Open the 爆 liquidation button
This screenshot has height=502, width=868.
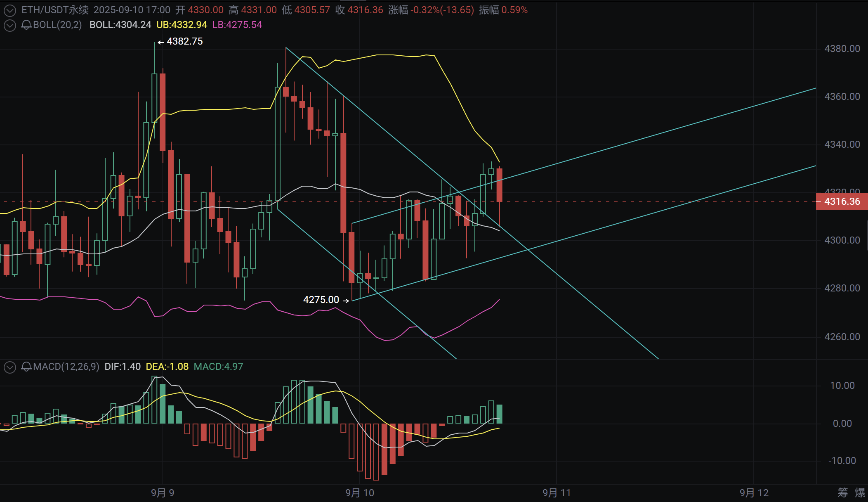(x=860, y=493)
